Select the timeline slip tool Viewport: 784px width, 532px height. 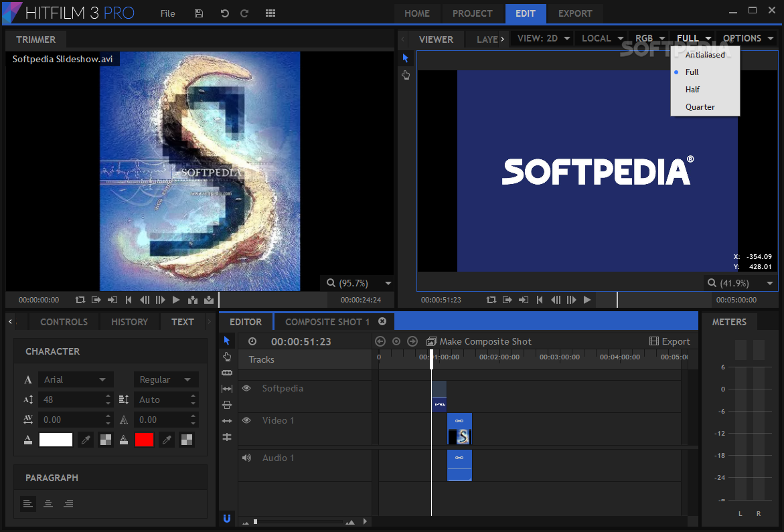point(227,389)
